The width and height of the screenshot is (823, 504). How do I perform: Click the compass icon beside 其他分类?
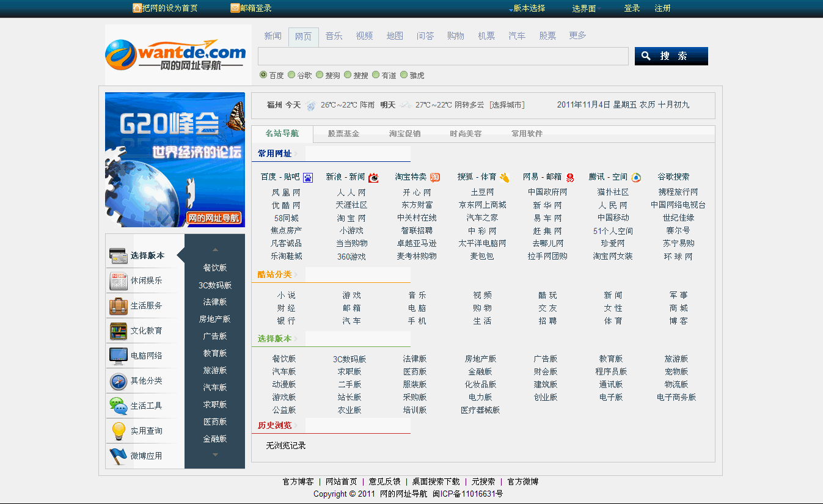pyautogui.click(x=118, y=381)
